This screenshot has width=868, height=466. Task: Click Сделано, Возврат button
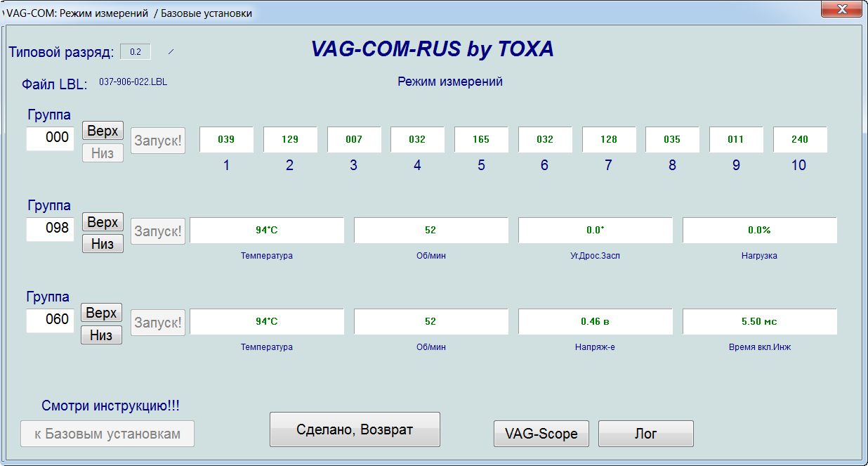[355, 429]
